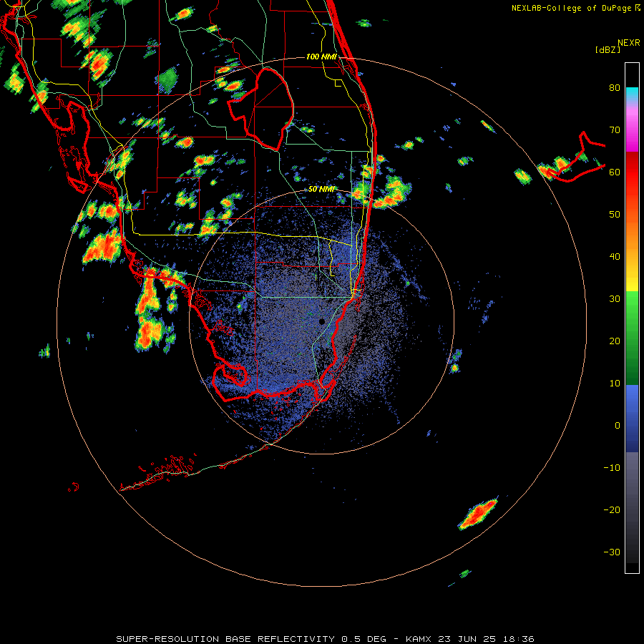Click the KAMX 23 JUN 25 18:36 timestamp
The height and width of the screenshot is (644, 644).
pos(470,639)
